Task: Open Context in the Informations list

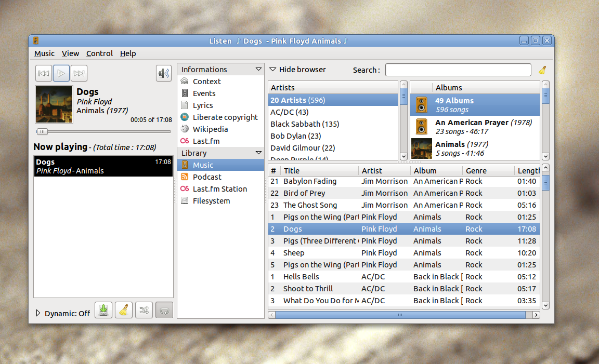Action: pos(220,82)
